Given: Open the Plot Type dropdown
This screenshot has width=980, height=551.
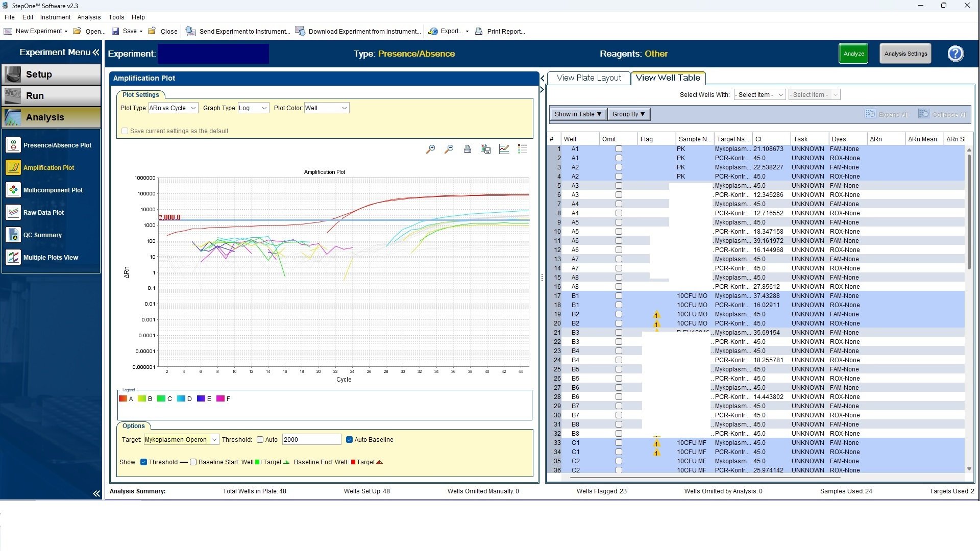Looking at the screenshot, I should point(173,108).
